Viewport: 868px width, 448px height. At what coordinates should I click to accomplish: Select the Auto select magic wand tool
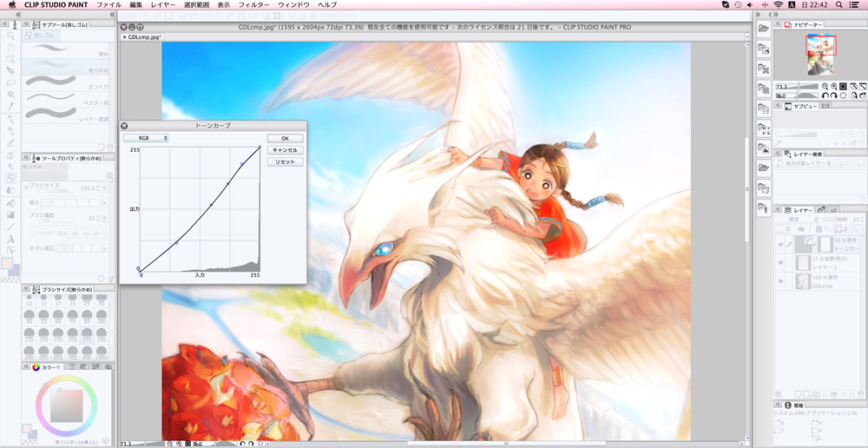point(10,94)
